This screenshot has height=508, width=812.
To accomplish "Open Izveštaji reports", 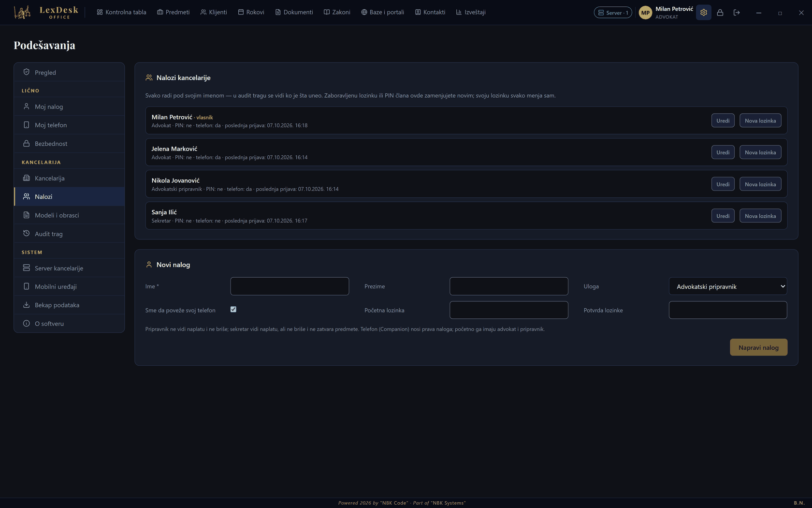I will pyautogui.click(x=471, y=12).
